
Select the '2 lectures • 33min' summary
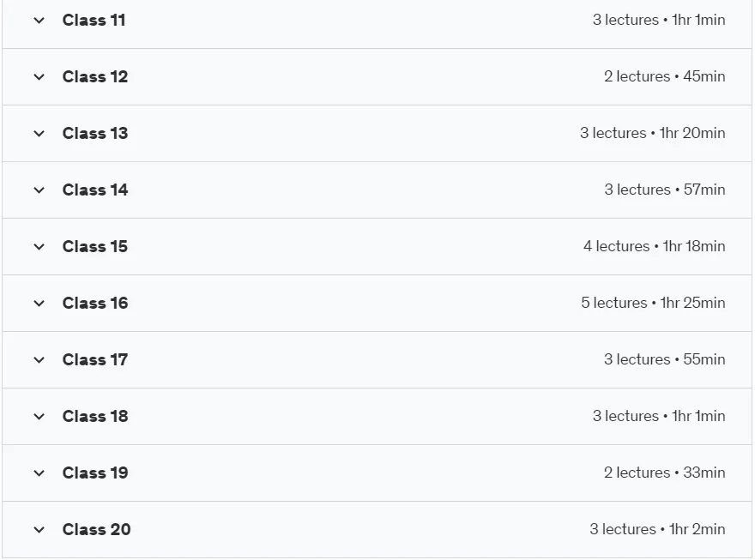click(664, 473)
